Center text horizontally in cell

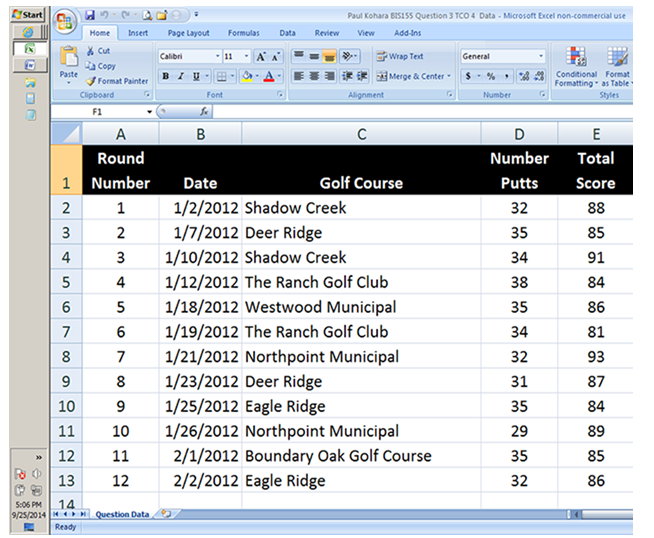pos(314,76)
